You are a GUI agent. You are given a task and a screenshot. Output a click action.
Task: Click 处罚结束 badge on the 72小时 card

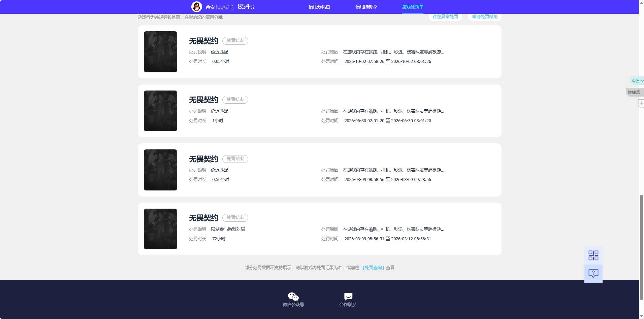tap(235, 218)
